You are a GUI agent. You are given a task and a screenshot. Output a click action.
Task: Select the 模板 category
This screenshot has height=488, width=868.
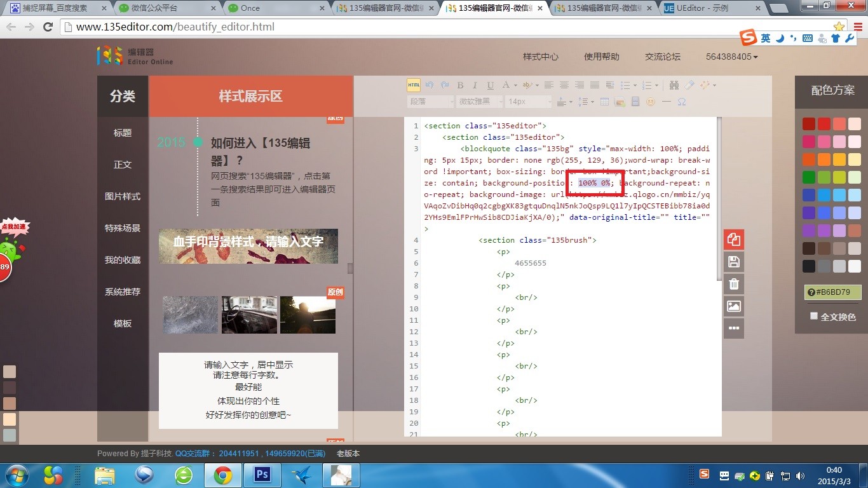[x=123, y=323]
